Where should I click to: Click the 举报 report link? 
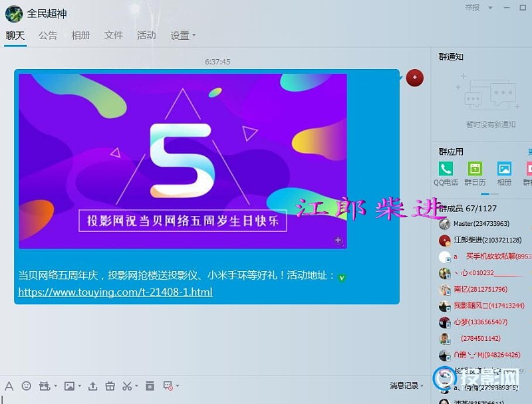click(x=472, y=7)
